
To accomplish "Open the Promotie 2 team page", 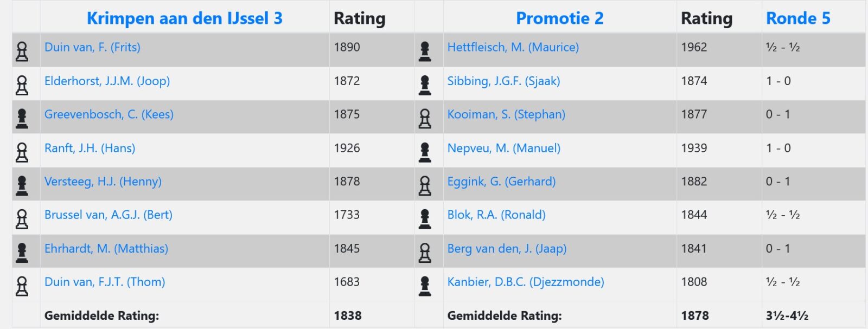I will pyautogui.click(x=559, y=18).
